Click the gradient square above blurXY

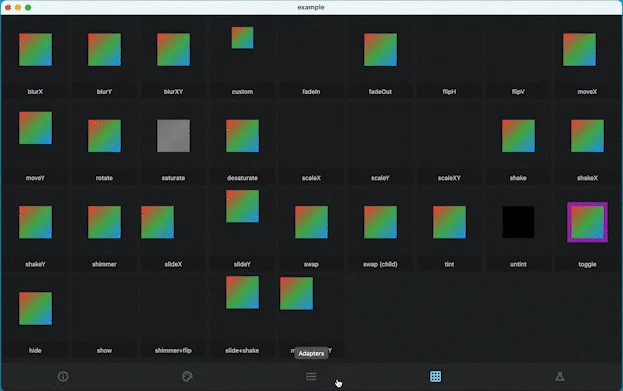(x=173, y=49)
